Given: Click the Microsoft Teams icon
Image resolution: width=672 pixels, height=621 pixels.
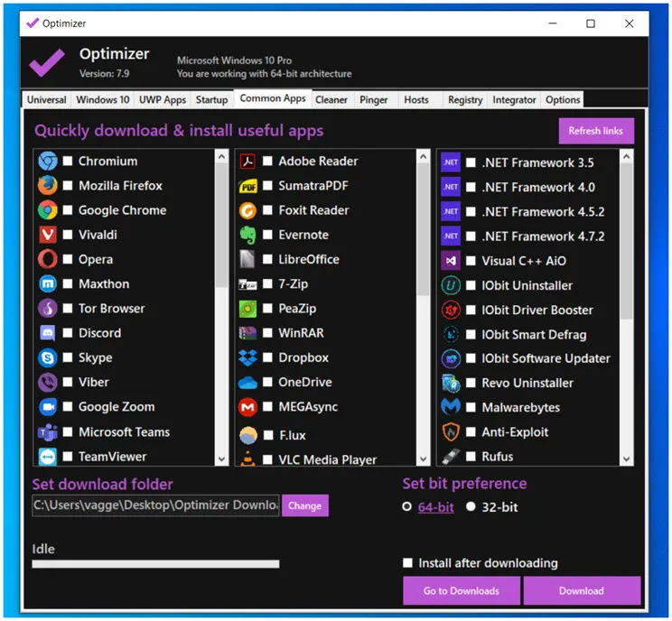Looking at the screenshot, I should 48,431.
